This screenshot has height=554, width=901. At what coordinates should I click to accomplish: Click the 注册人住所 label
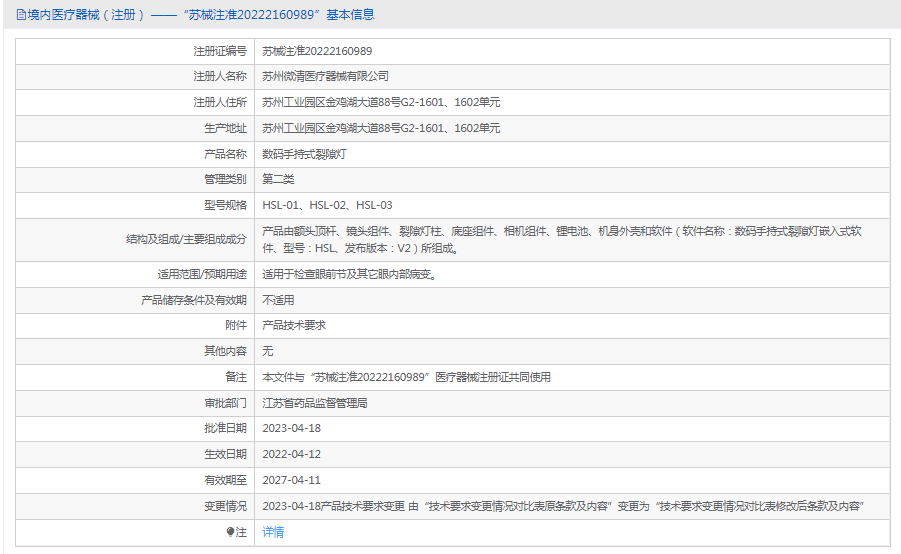220,102
